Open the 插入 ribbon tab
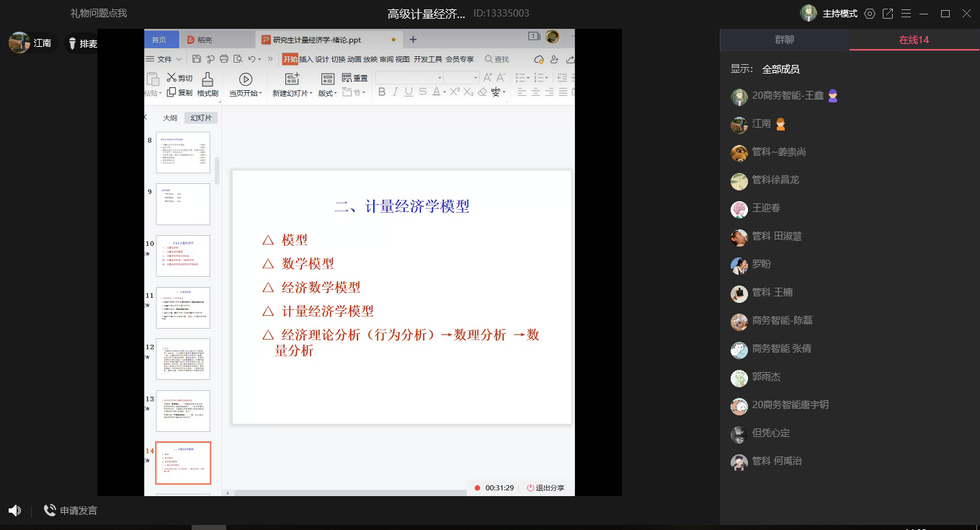The image size is (980, 530). pos(306,59)
